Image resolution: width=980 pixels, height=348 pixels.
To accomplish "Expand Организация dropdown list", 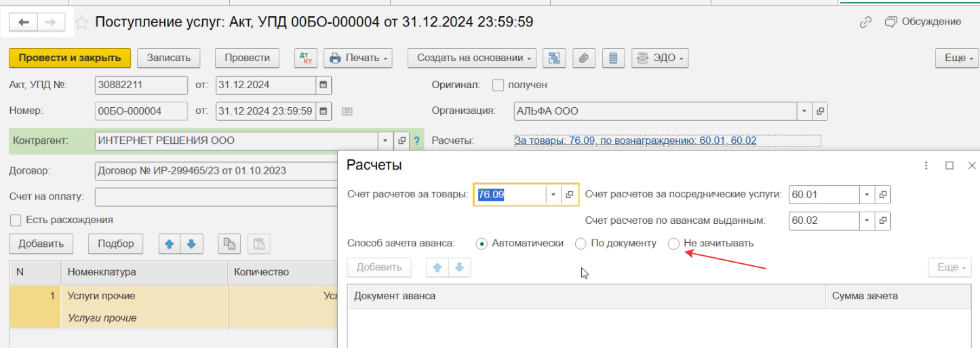I will click(x=804, y=111).
